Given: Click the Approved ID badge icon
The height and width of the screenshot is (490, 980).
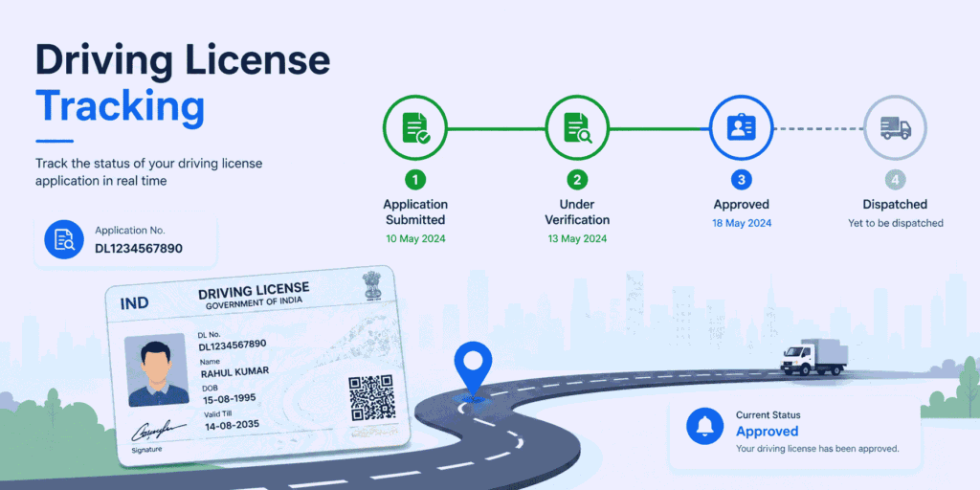Looking at the screenshot, I should coord(742,129).
